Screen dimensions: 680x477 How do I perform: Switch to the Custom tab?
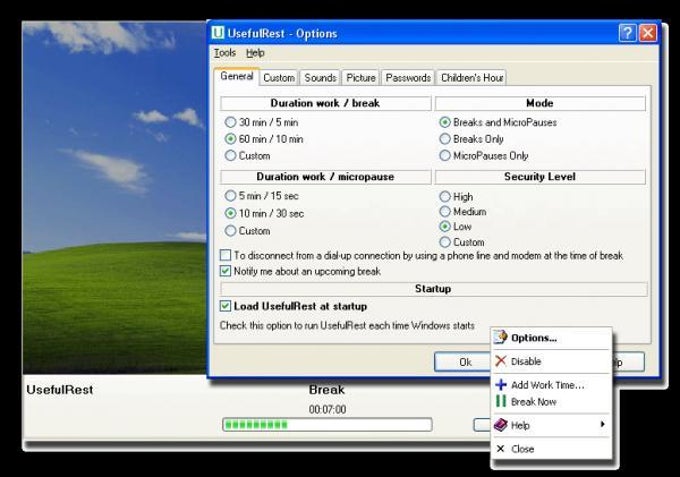tap(278, 78)
